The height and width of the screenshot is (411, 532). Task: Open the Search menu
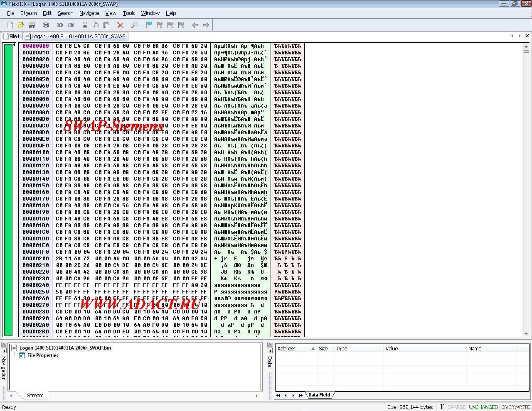click(66, 13)
